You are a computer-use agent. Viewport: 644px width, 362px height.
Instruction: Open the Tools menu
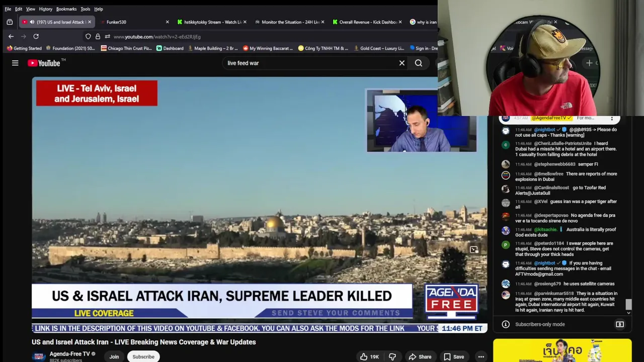[86, 9]
